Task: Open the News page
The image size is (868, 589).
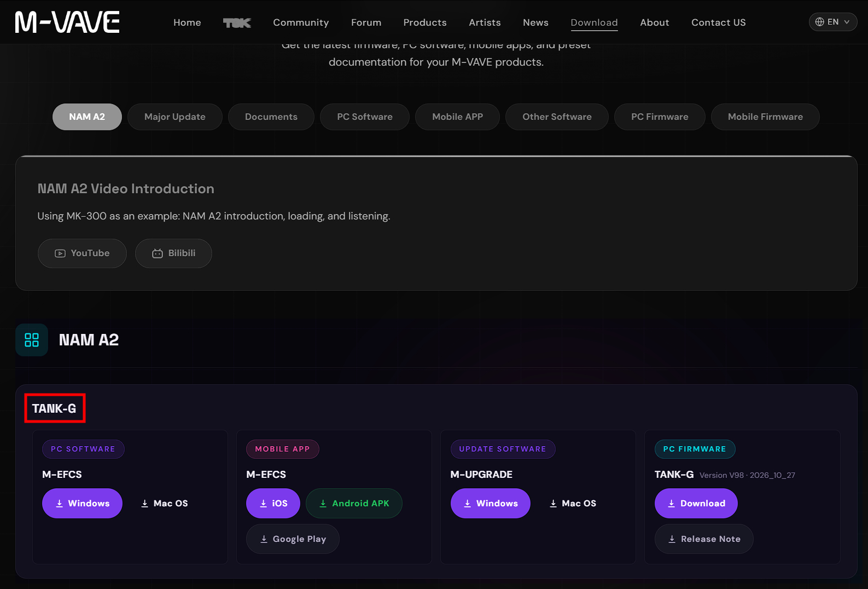Action: pyautogui.click(x=535, y=22)
